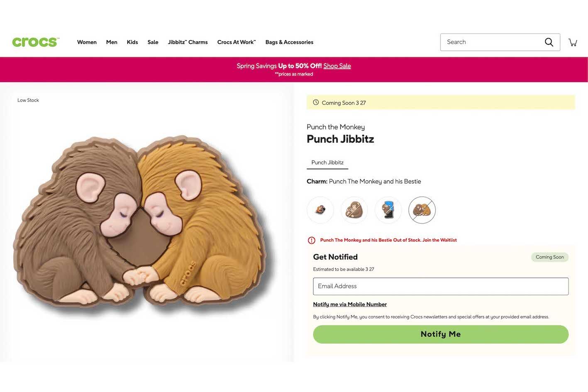Open the shopping cart icon
The height and width of the screenshot is (392, 588).
click(573, 42)
